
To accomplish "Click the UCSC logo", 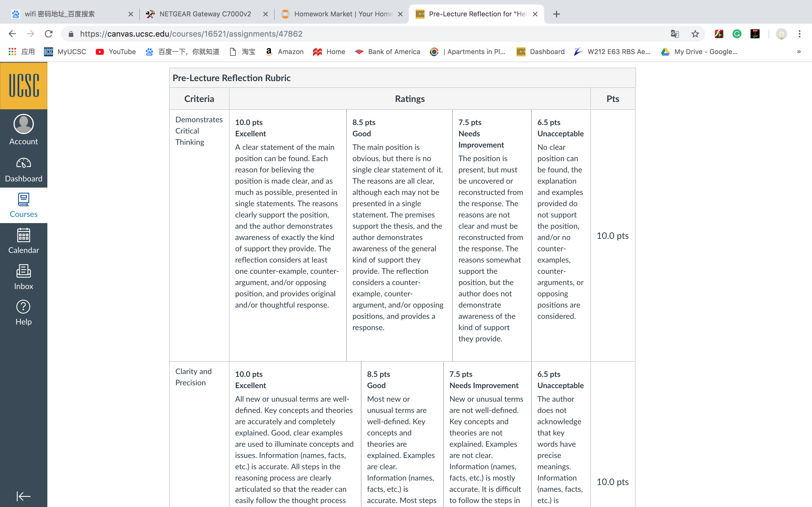I will click(x=23, y=86).
